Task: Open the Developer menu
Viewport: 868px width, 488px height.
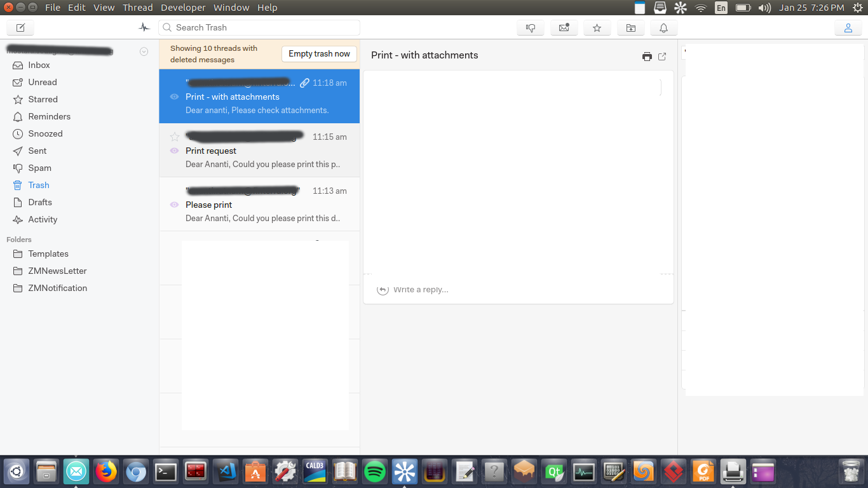Action: (x=182, y=7)
